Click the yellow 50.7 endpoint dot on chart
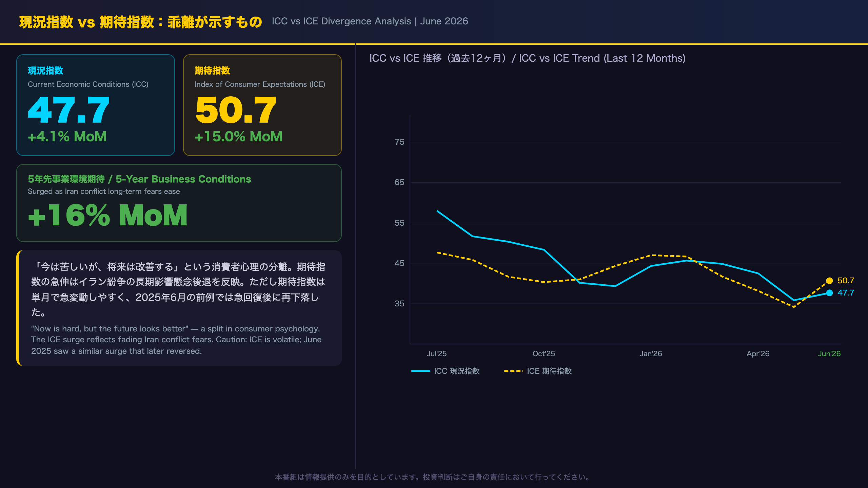868x488 pixels. tap(829, 281)
